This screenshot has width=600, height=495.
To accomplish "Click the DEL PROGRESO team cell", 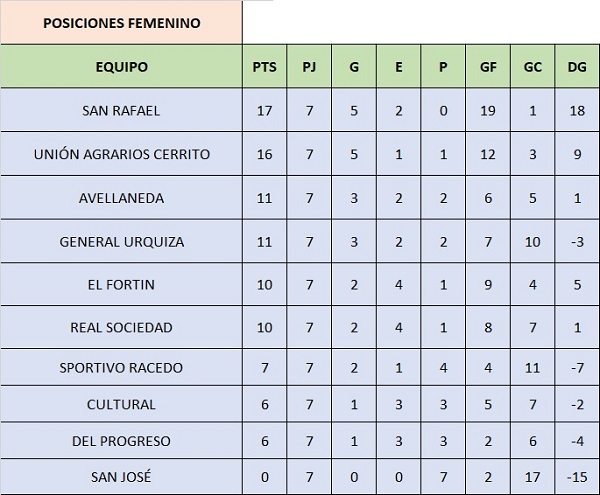I will 121,441.
